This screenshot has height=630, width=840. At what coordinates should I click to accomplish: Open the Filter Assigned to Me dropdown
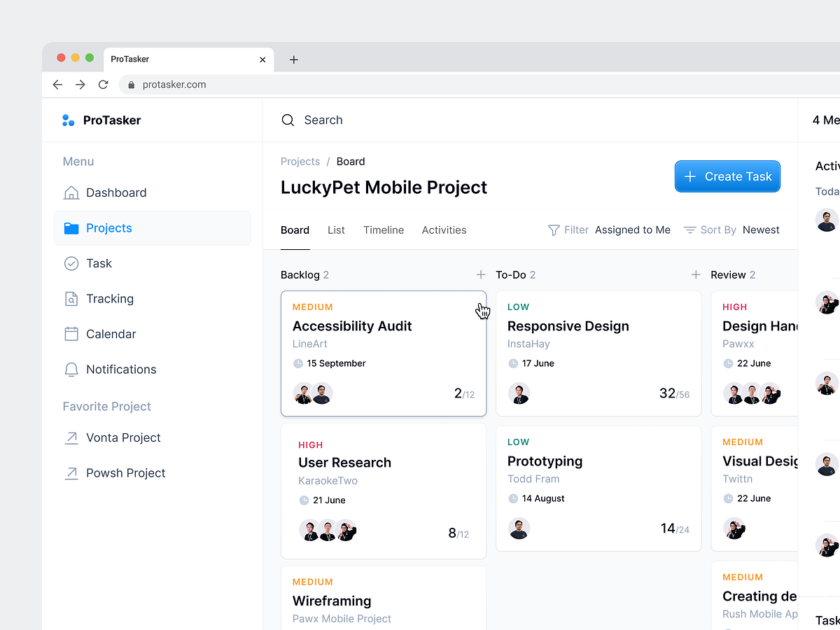click(x=608, y=230)
